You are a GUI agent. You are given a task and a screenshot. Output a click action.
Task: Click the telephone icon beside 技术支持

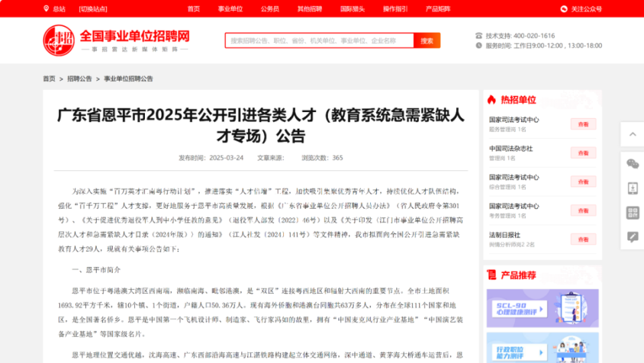[x=479, y=36]
